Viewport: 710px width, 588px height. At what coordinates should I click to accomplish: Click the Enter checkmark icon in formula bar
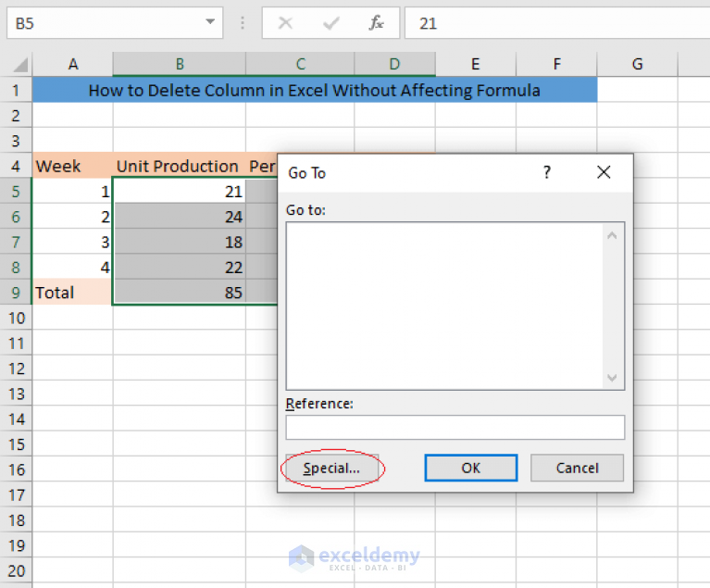pyautogui.click(x=331, y=22)
